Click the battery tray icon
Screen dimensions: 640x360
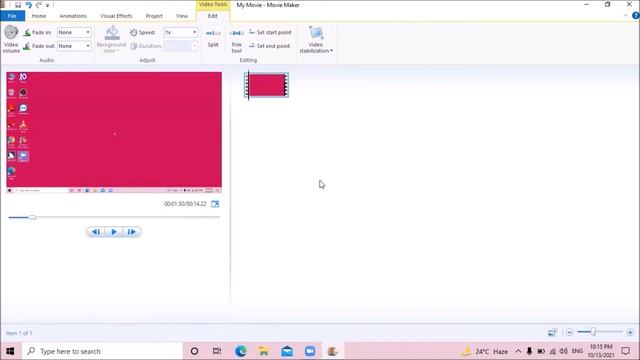[541, 351]
